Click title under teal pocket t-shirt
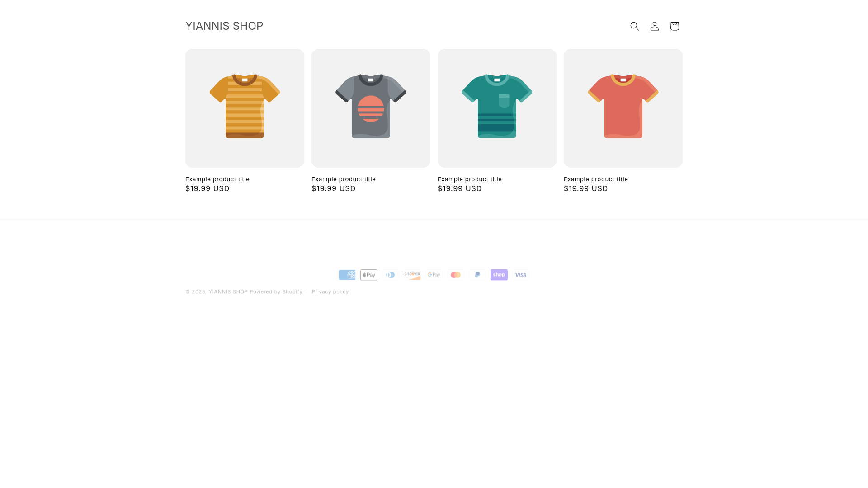Screen dimensions: 868x488 click(470, 179)
